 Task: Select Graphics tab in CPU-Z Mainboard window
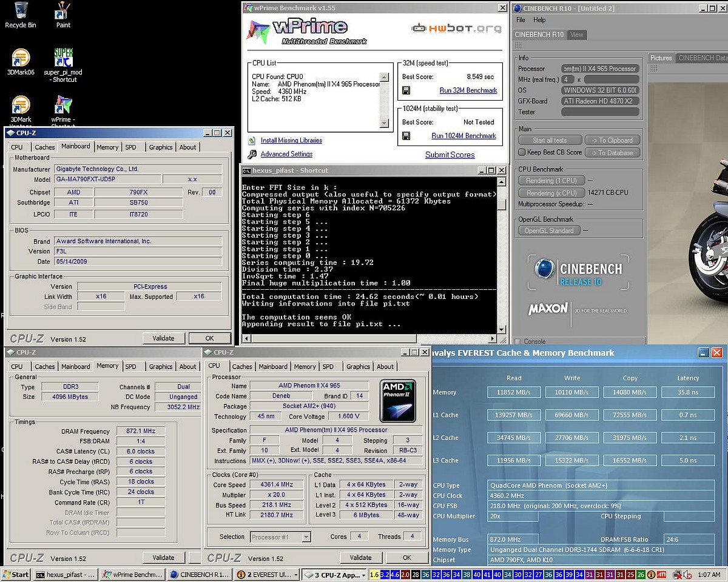(161, 147)
